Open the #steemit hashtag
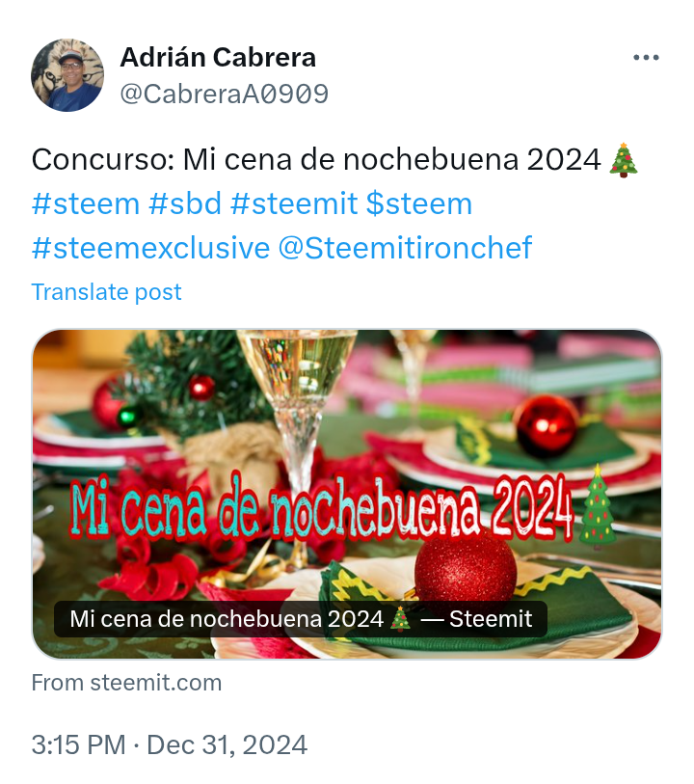This screenshot has width=694, height=784. (x=294, y=203)
